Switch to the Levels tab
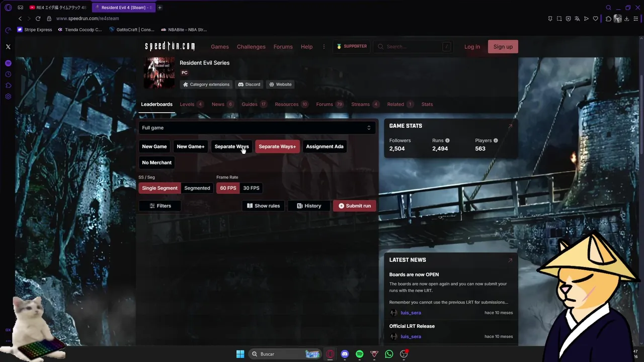This screenshot has height=362, width=644. (192, 104)
